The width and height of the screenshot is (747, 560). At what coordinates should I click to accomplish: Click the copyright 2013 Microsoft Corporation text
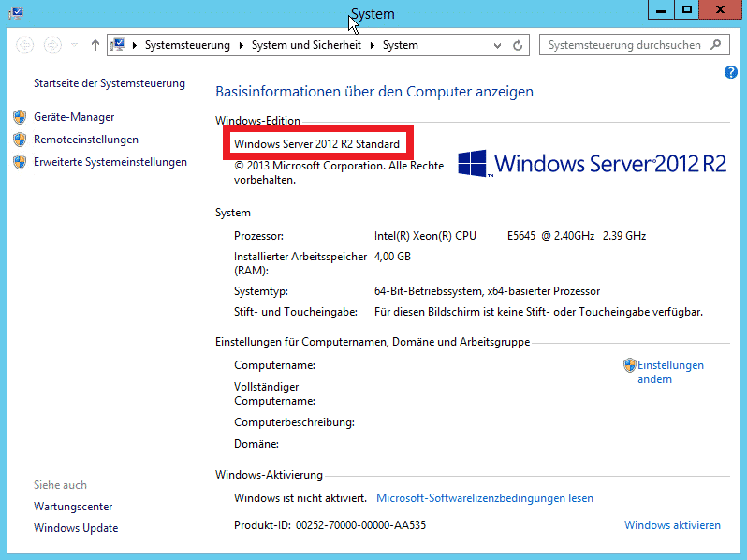pyautogui.click(x=339, y=172)
